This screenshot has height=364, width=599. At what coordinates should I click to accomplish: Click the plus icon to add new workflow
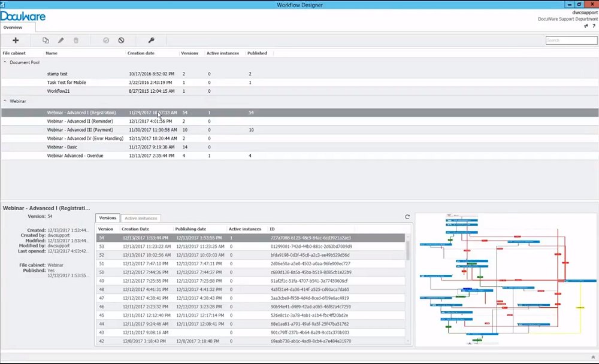coord(16,40)
